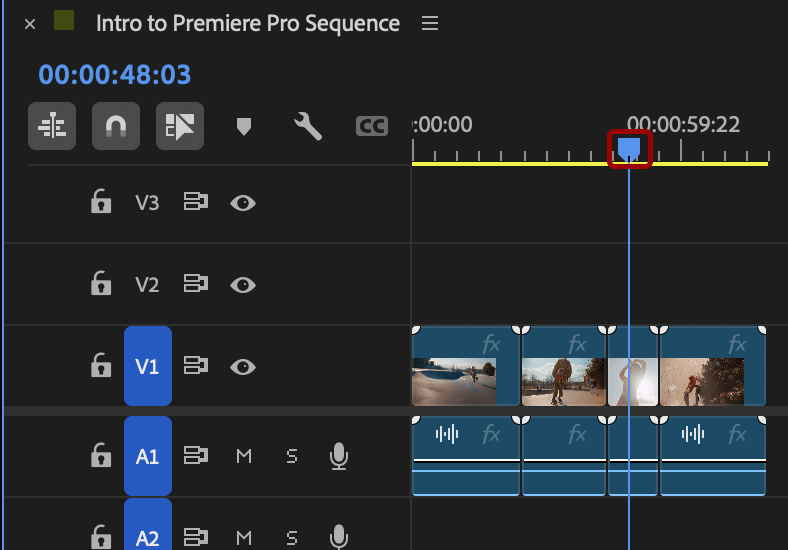Open Timeline Display Settings wrench
Viewport: 788px width, 550px height.
308,126
